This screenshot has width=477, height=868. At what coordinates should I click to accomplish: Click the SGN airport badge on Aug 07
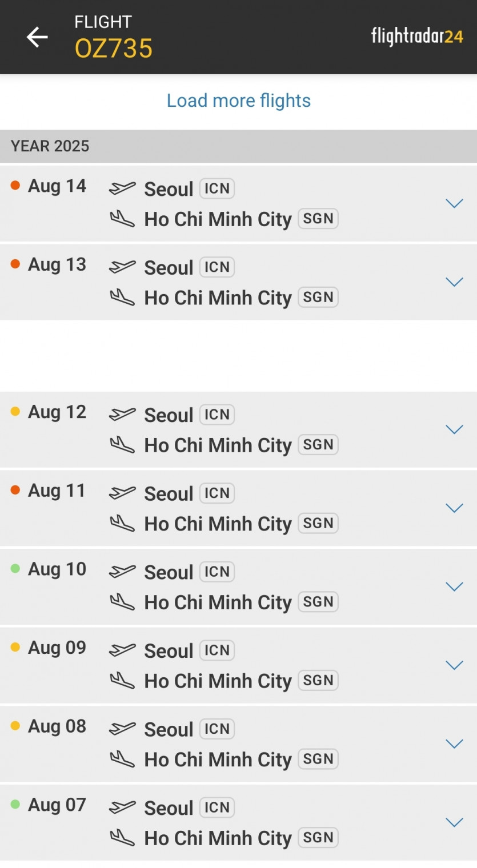click(x=318, y=838)
